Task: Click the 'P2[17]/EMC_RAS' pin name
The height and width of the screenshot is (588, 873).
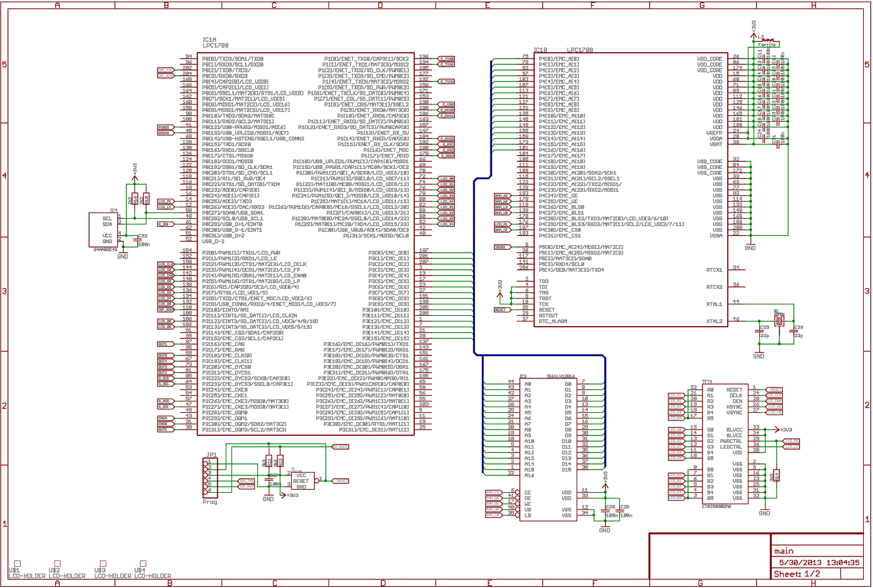Action: (223, 350)
